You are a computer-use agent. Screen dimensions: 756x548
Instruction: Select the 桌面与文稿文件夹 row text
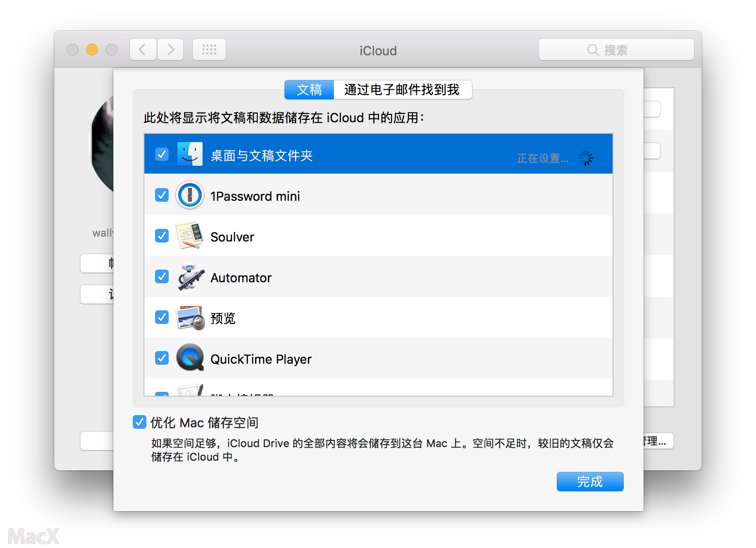[x=262, y=156]
